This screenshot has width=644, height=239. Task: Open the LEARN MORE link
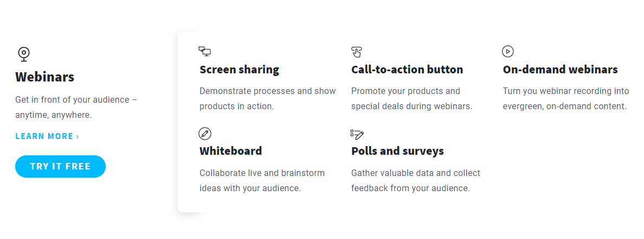(x=47, y=136)
